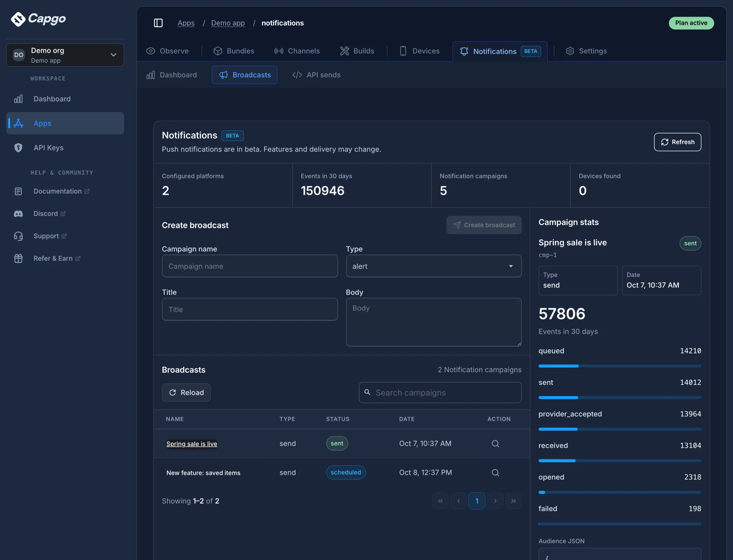
Task: Focus the Campaign name field
Action: click(x=250, y=266)
